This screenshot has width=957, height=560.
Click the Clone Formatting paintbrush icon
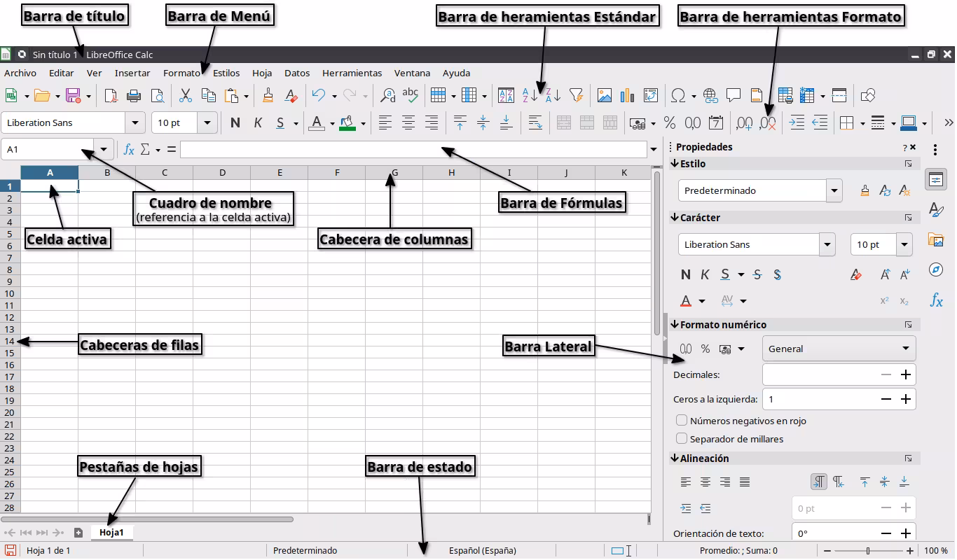coord(268,96)
